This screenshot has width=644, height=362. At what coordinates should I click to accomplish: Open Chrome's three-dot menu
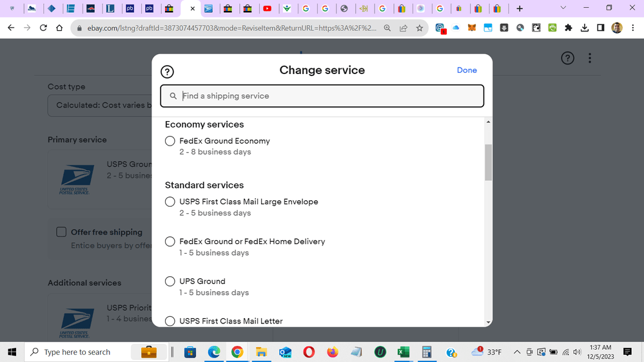click(633, 28)
